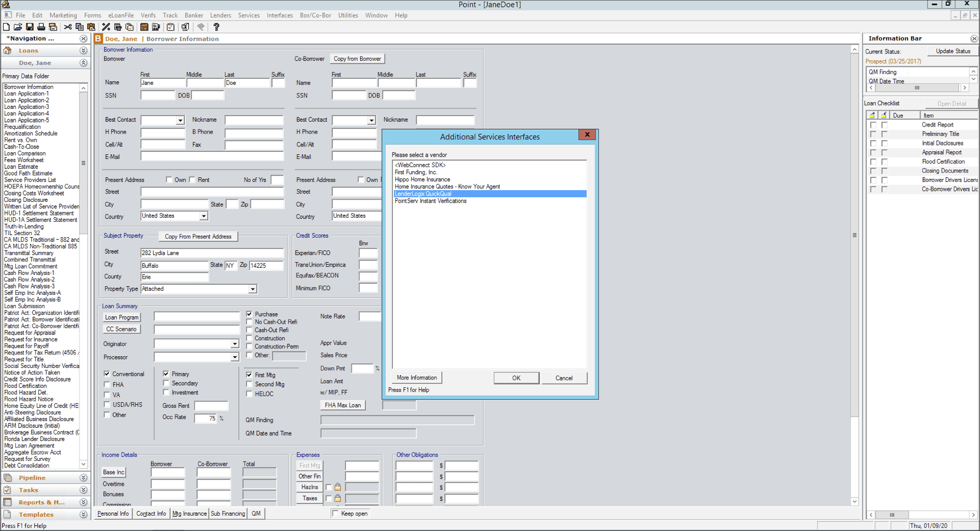Screen dimensions: 980x531
Task: Click the calculator icon on the toolbar
Action: click(143, 26)
